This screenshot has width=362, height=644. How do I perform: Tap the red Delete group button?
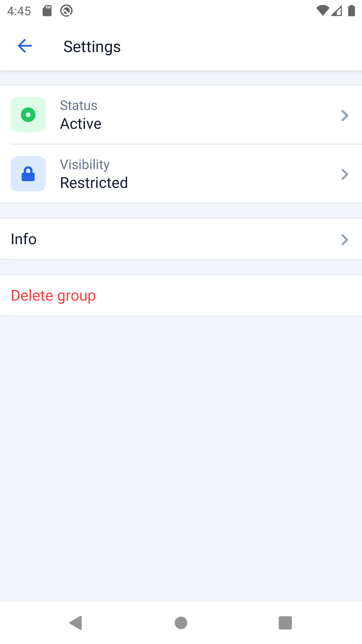pyautogui.click(x=53, y=295)
